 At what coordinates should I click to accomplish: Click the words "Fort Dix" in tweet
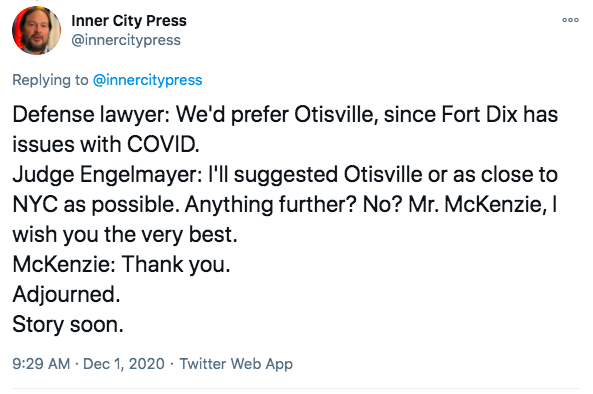479,114
